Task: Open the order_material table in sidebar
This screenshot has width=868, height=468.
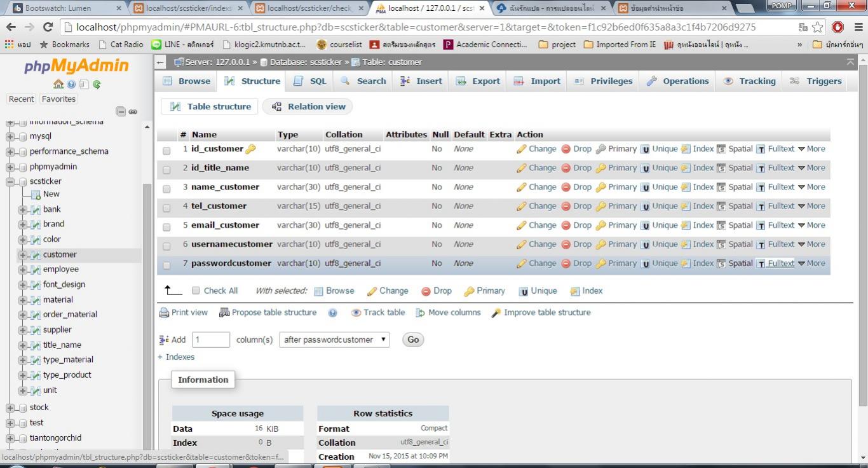Action: coord(70,314)
